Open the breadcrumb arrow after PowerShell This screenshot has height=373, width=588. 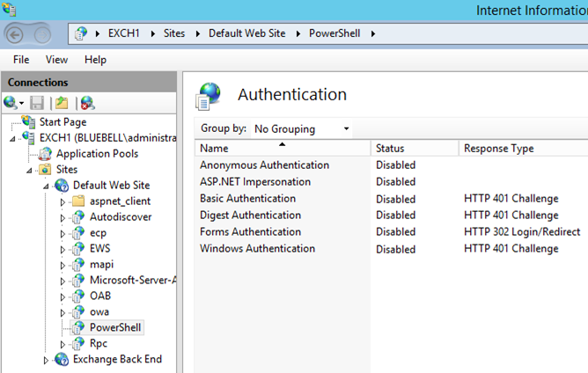pos(373,33)
